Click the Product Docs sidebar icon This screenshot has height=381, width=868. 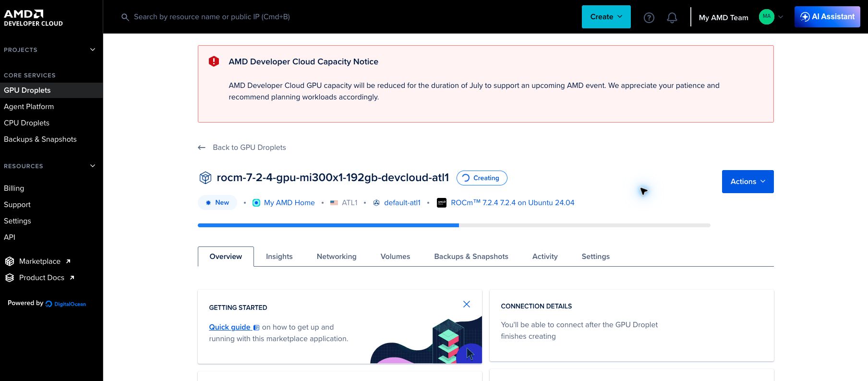10,278
